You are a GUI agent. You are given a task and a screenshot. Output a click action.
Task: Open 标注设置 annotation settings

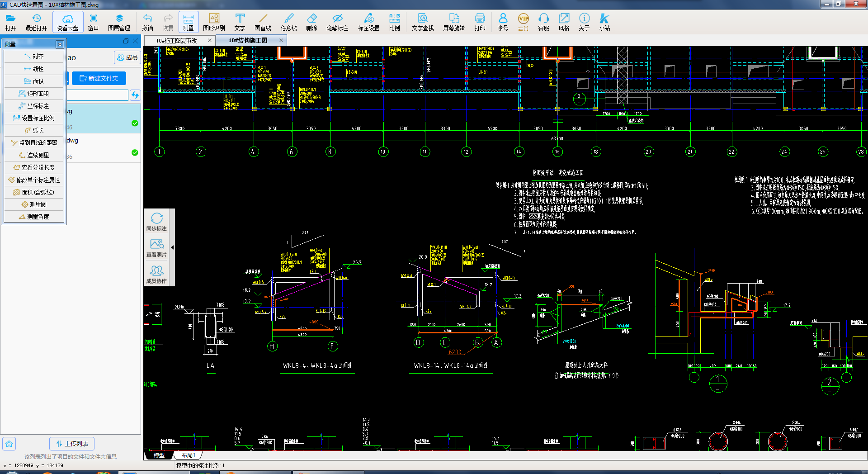[368, 22]
